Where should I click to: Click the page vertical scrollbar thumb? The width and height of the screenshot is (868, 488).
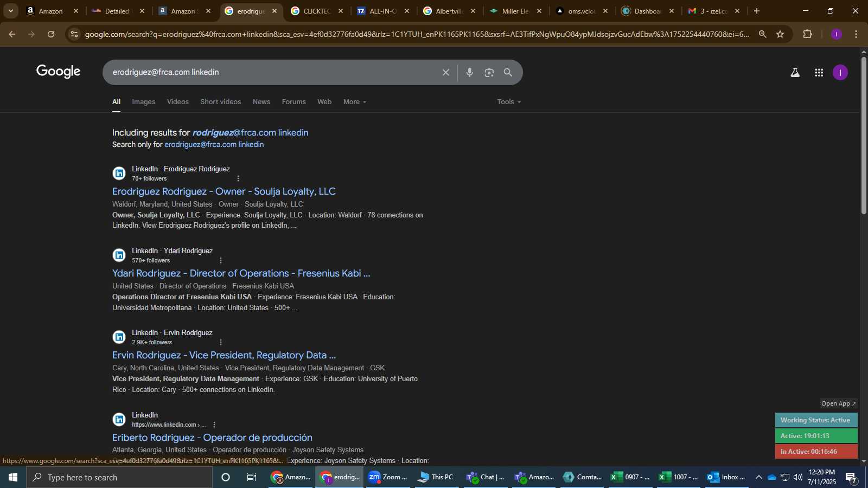pos(864,134)
